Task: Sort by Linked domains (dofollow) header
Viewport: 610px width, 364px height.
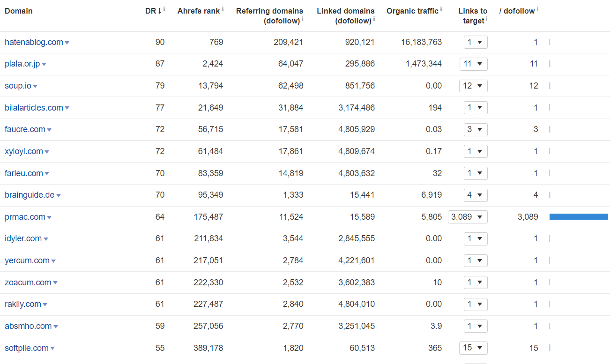Action: pos(346,15)
